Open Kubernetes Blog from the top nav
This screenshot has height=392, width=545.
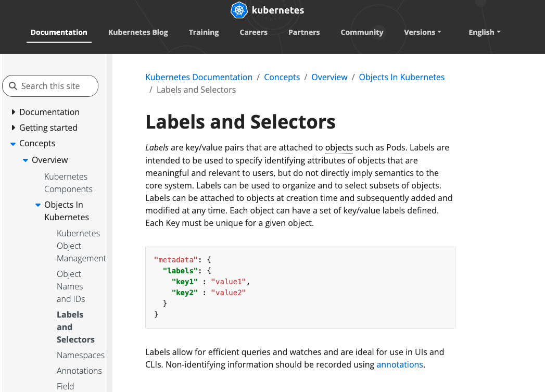pyautogui.click(x=138, y=32)
